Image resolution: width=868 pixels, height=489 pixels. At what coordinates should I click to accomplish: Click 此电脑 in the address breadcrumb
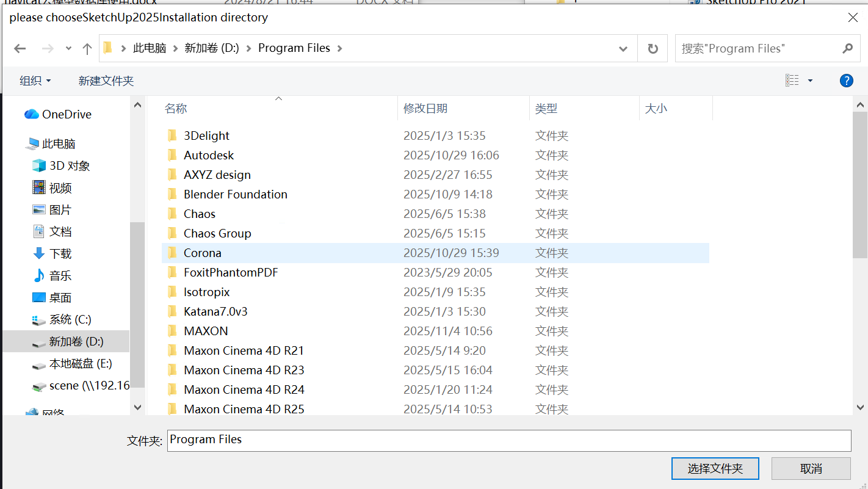coord(150,48)
